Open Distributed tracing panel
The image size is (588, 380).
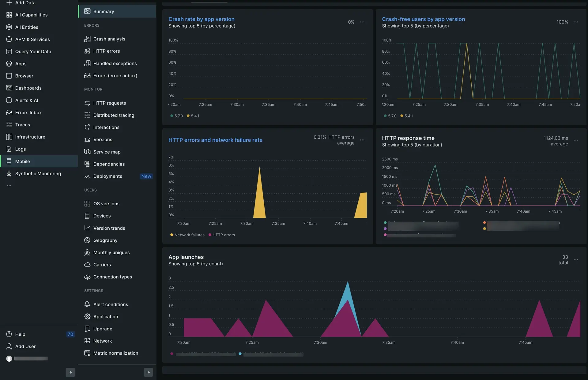114,115
